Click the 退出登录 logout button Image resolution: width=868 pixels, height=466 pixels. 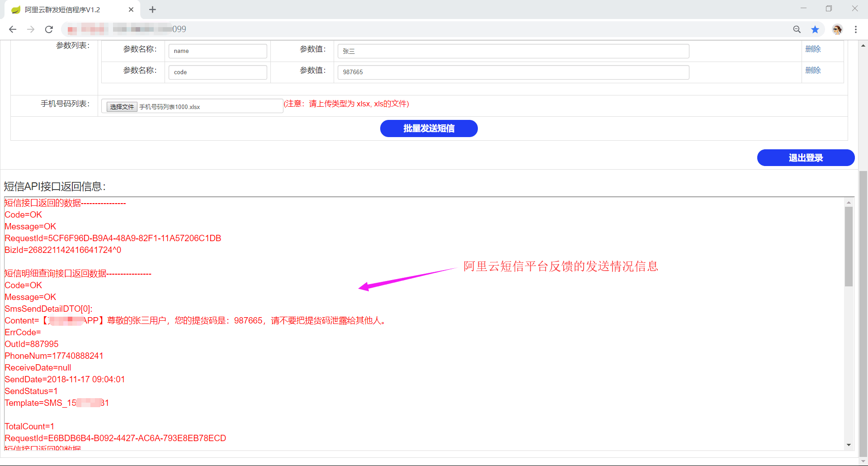(x=806, y=158)
